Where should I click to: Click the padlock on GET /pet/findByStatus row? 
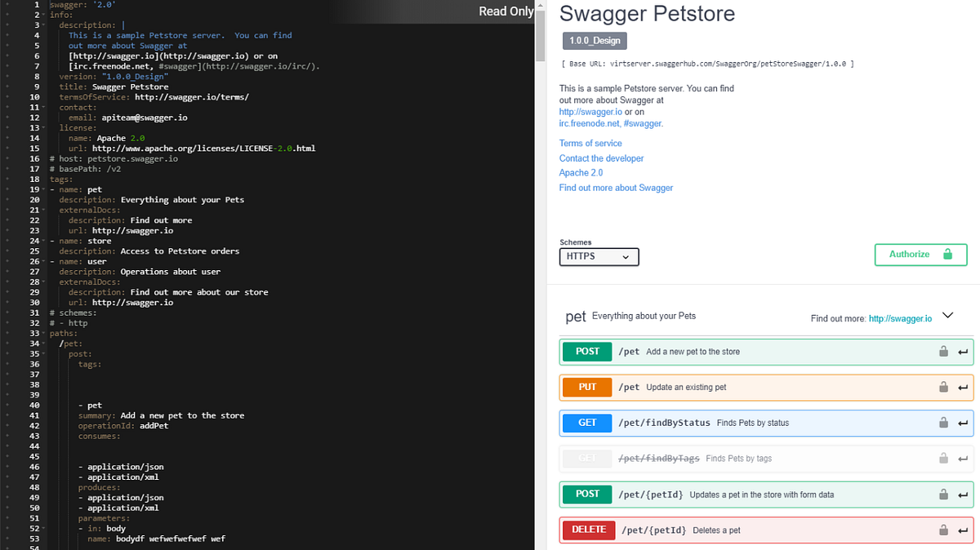[944, 423]
